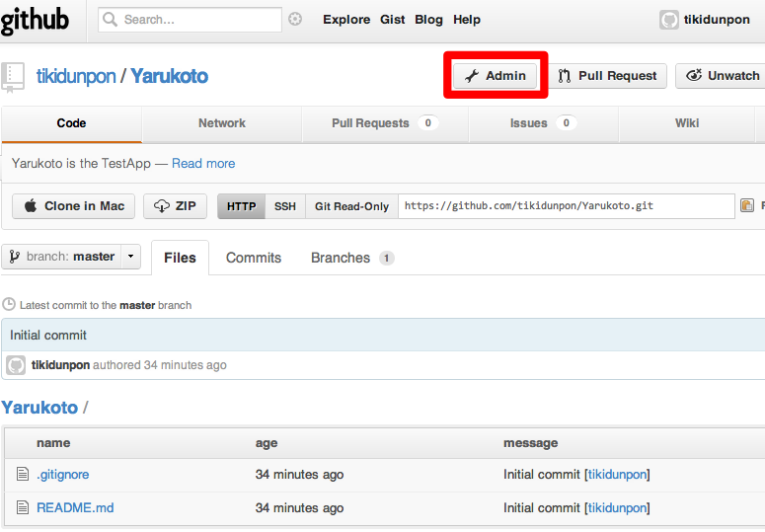
Task: Open tikidunpon profile from header
Action: point(717,20)
